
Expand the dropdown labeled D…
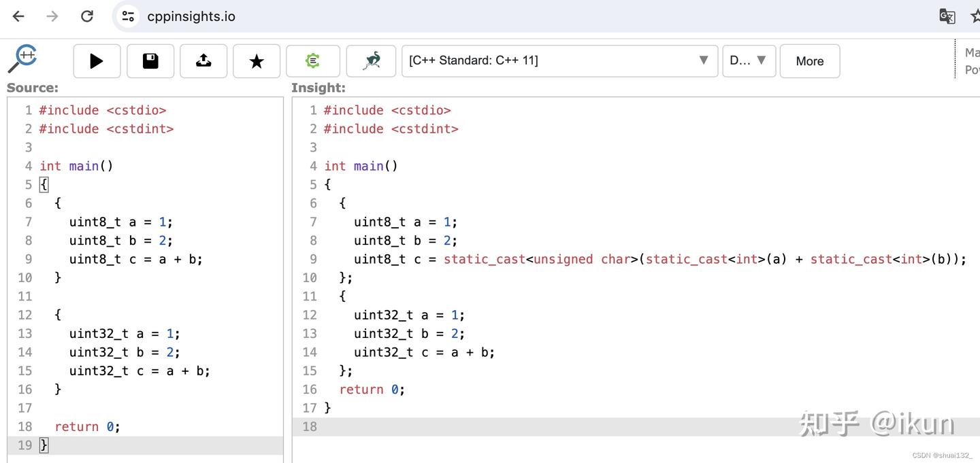[749, 61]
